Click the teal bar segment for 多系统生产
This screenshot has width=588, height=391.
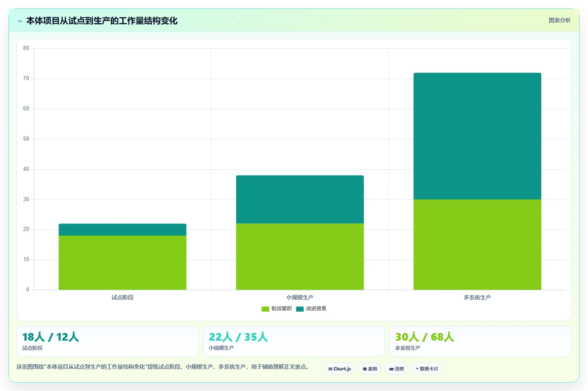tap(477, 136)
